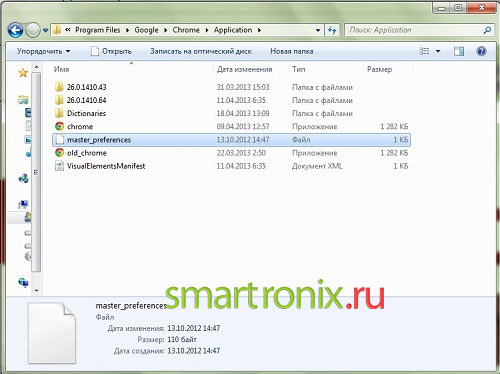The width and height of the screenshot is (500, 374).
Task: Click the navigation pane scrollbar down arrow
Action: [x=36, y=291]
